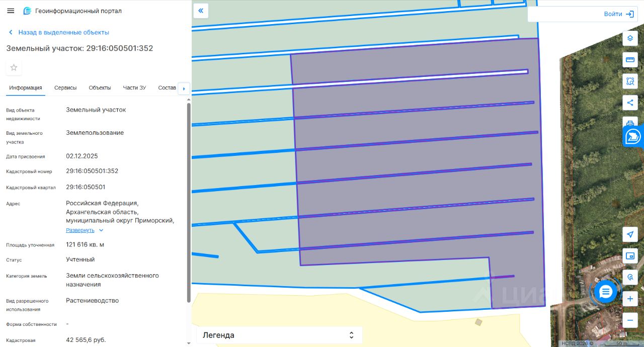The image size is (644, 347).
Task: Expand the address with chevron
Action: (101, 230)
